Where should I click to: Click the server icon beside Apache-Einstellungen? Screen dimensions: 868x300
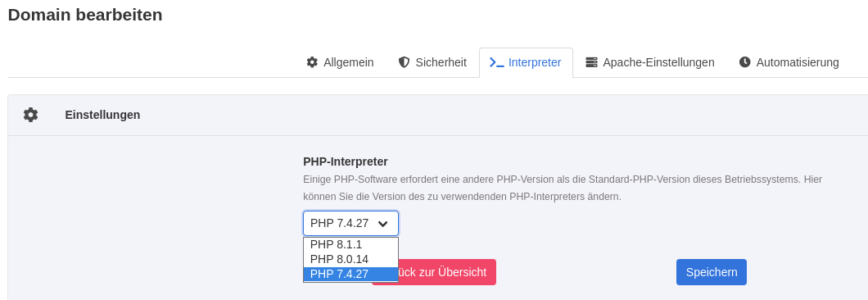click(x=592, y=62)
